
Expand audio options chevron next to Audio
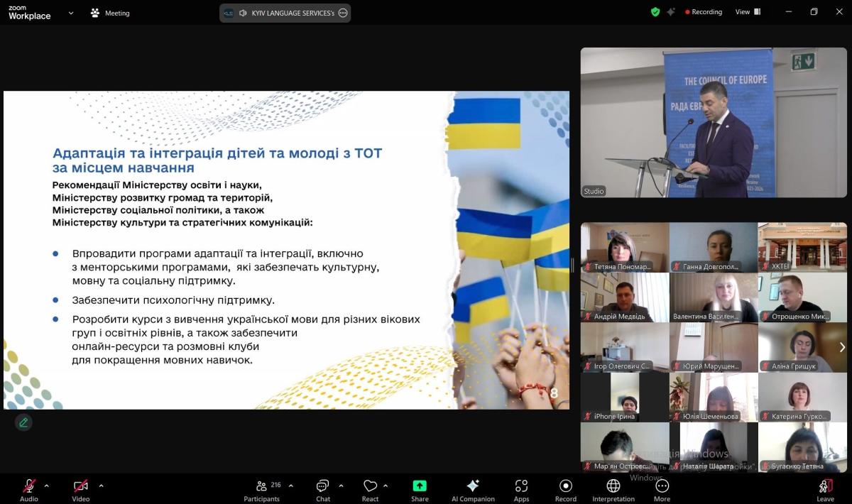coord(47,486)
